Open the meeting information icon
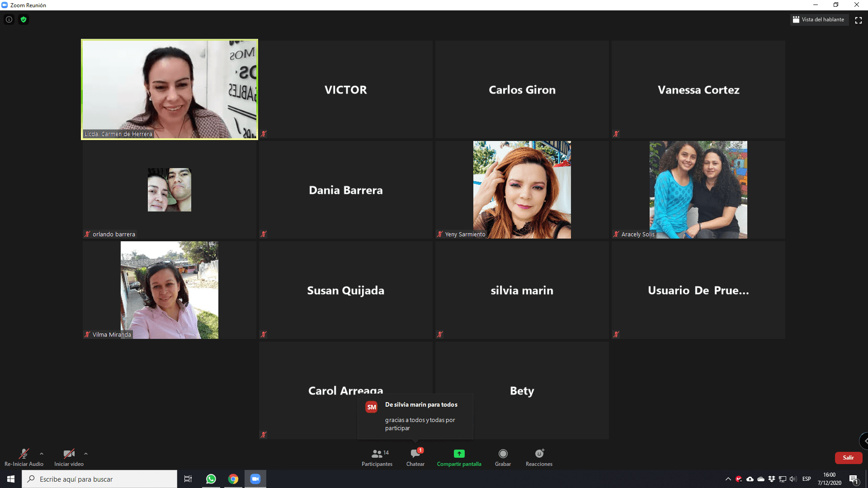The width and height of the screenshot is (868, 488). point(9,19)
